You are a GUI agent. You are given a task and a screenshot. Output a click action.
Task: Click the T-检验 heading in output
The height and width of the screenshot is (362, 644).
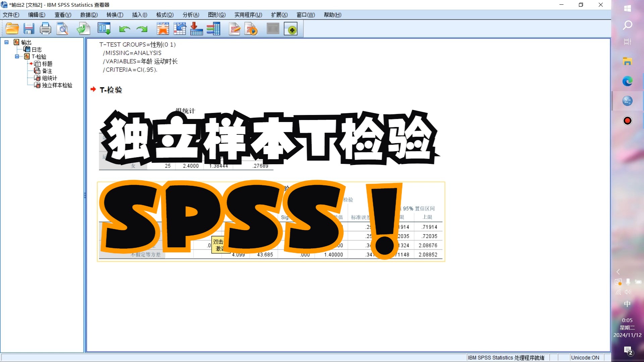pos(111,90)
